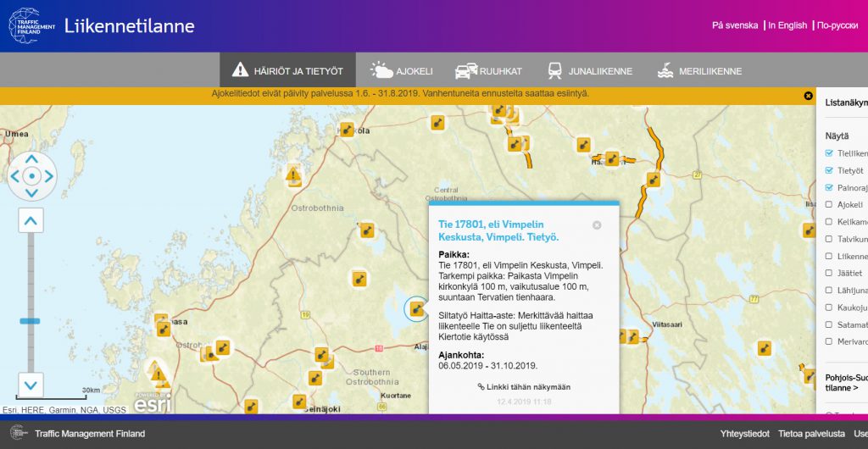Screen dimensions: 868x449
Task: Click roadwork marker on road 27
Action: pos(654,180)
